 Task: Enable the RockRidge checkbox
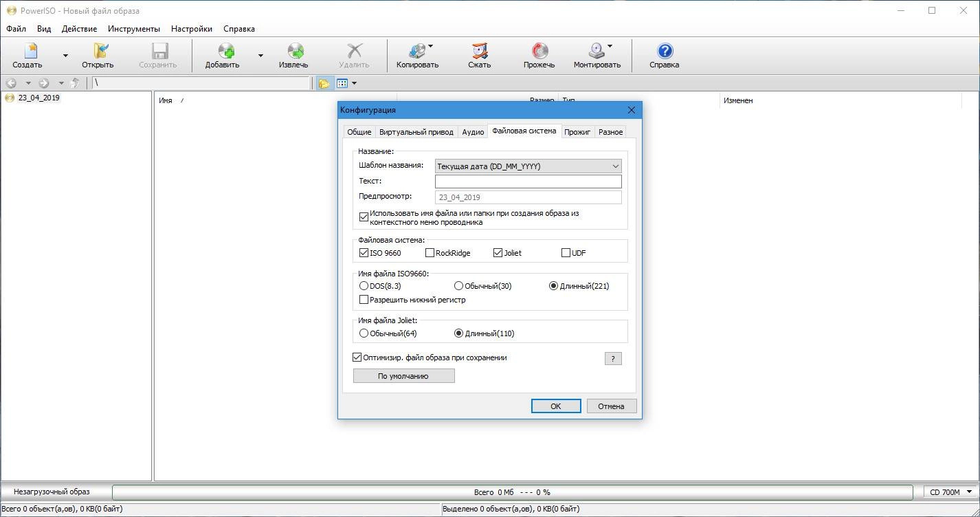(430, 253)
